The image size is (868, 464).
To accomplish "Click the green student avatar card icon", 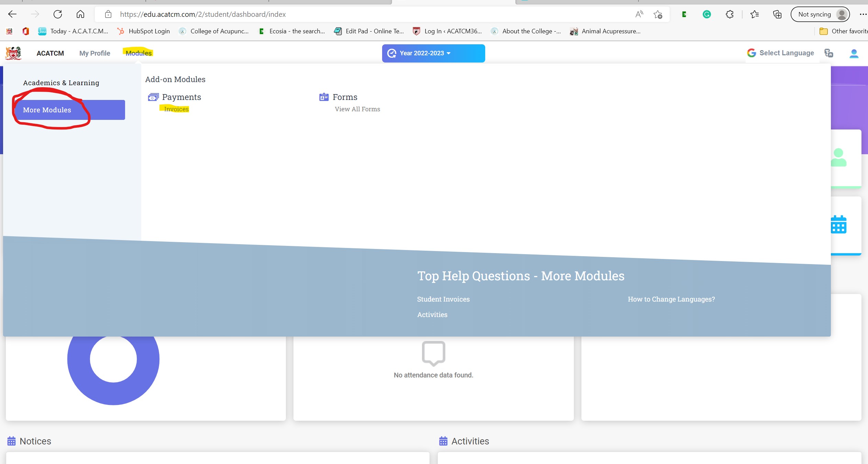I will point(838,157).
